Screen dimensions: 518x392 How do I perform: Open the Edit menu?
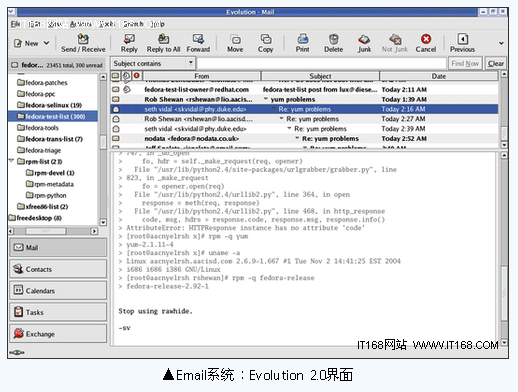34,24
